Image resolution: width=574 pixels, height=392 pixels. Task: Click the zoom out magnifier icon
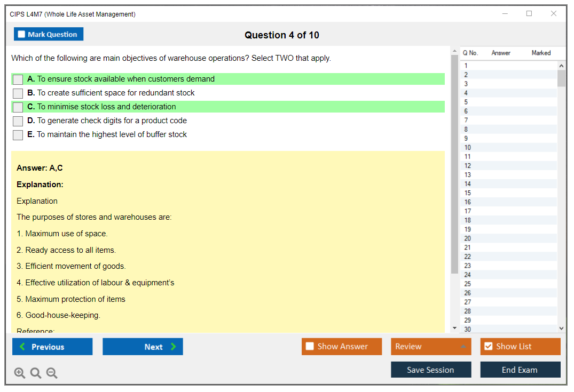pyautogui.click(x=52, y=373)
